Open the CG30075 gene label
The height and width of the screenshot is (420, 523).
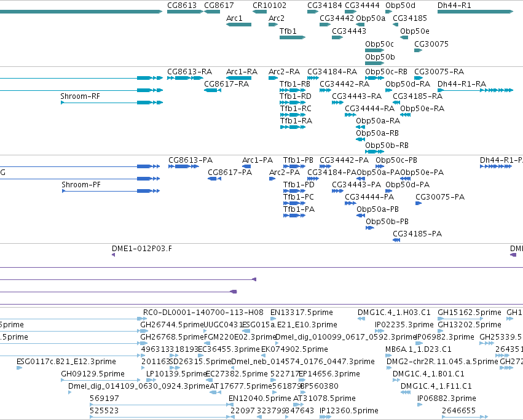pos(431,44)
